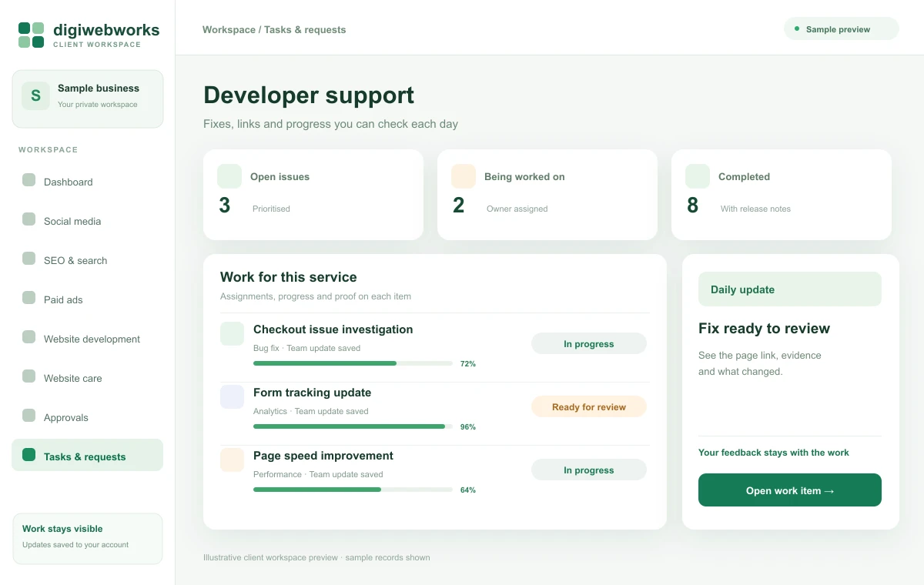Click the green dot in Sample preview badge
The width and height of the screenshot is (924, 585).
click(x=797, y=28)
